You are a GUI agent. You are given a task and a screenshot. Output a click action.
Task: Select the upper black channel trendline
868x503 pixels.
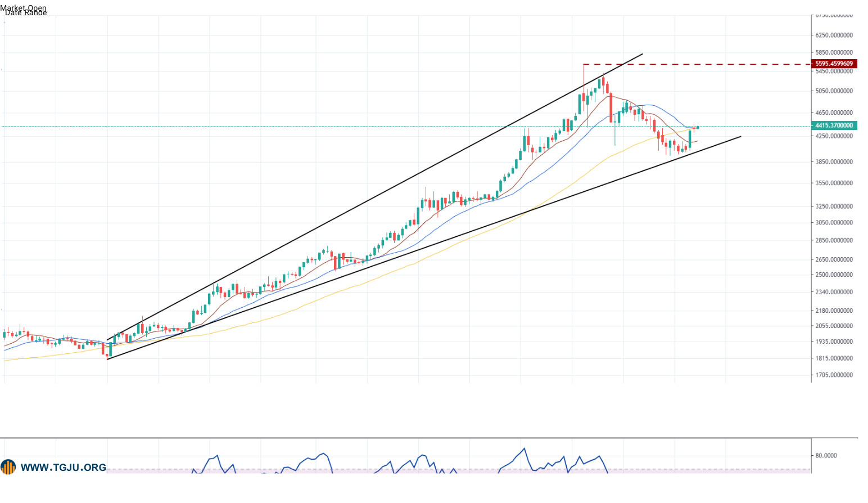374,197
